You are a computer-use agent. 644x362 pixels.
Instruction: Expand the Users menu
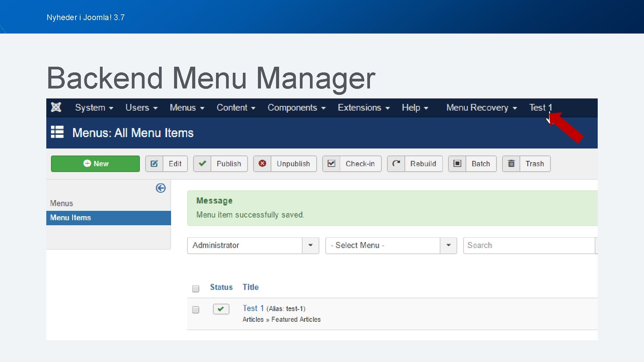(142, 108)
